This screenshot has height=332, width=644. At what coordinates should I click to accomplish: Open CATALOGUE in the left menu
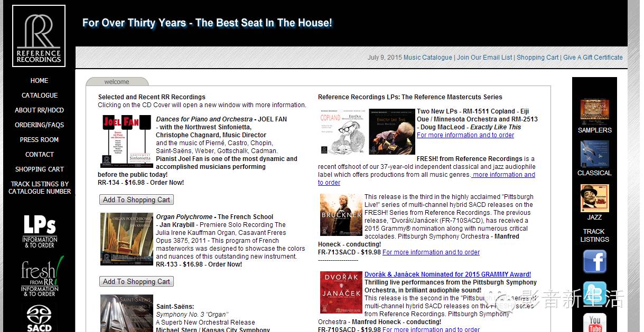tap(40, 96)
